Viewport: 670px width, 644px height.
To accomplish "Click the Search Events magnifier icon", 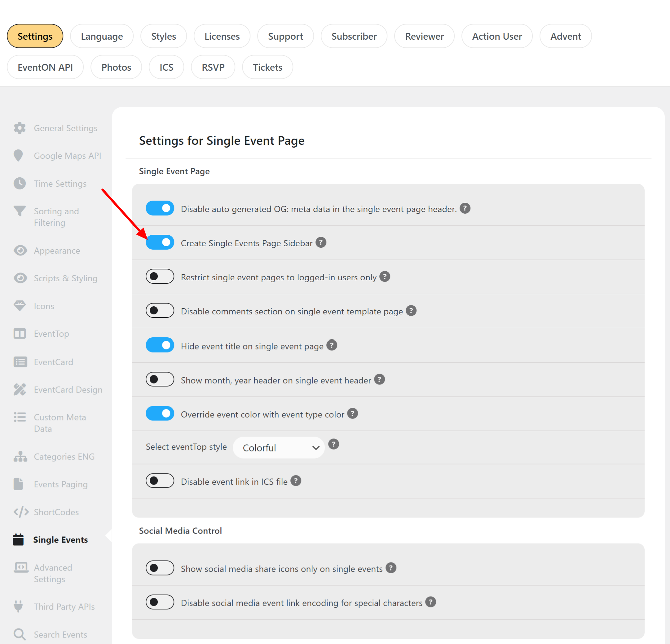I will pos(20,634).
